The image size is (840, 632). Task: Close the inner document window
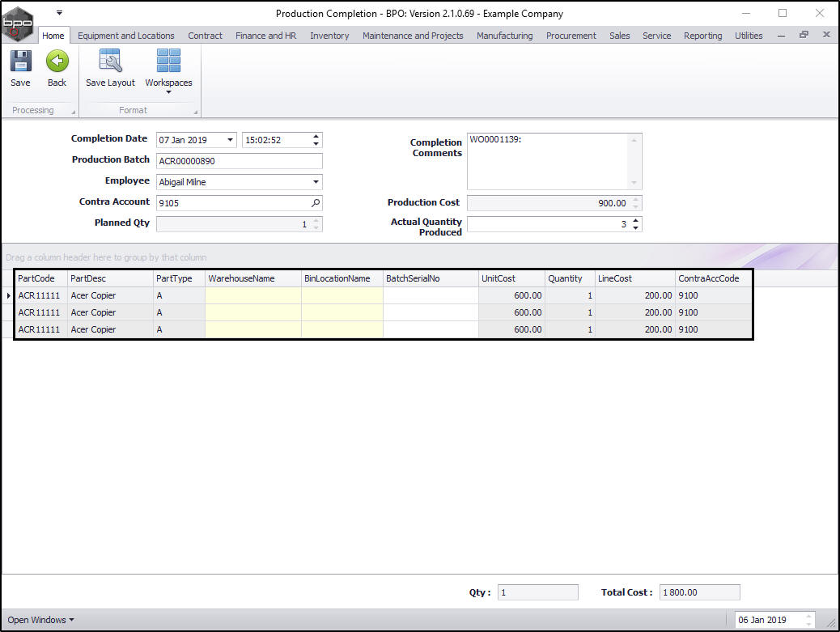point(826,35)
